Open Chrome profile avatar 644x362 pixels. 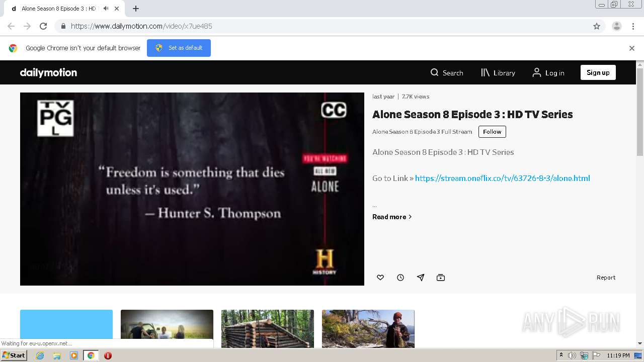tap(617, 26)
